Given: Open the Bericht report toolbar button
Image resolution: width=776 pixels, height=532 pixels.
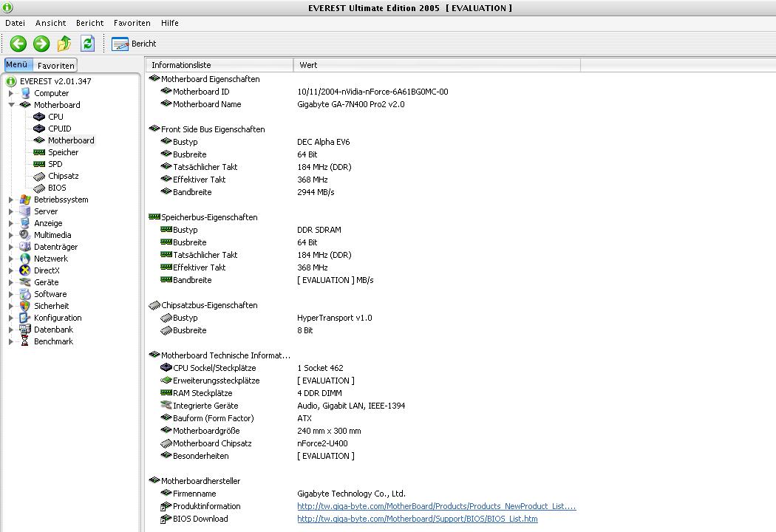Looking at the screenshot, I should click(134, 44).
